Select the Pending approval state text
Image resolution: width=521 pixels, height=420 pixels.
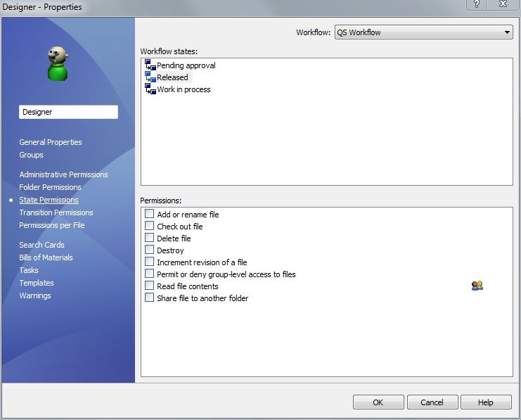click(186, 65)
